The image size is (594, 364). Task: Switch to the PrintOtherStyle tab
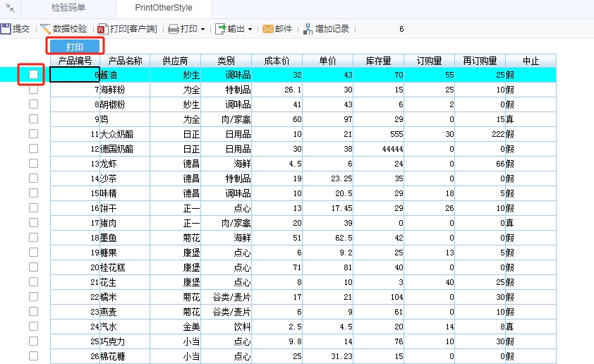coord(164,8)
